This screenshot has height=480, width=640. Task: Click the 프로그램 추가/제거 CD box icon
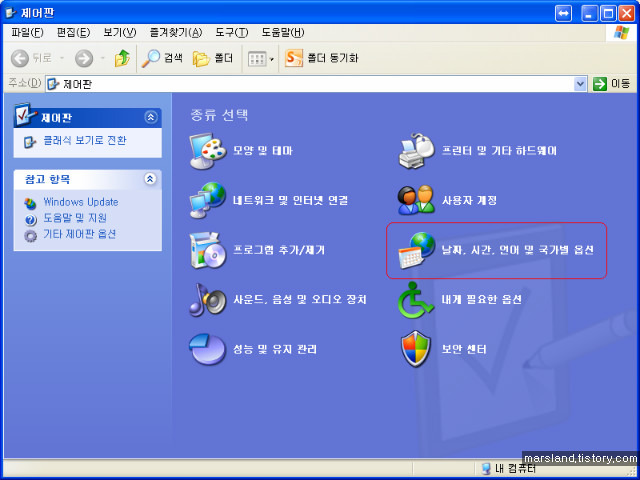[x=208, y=250]
